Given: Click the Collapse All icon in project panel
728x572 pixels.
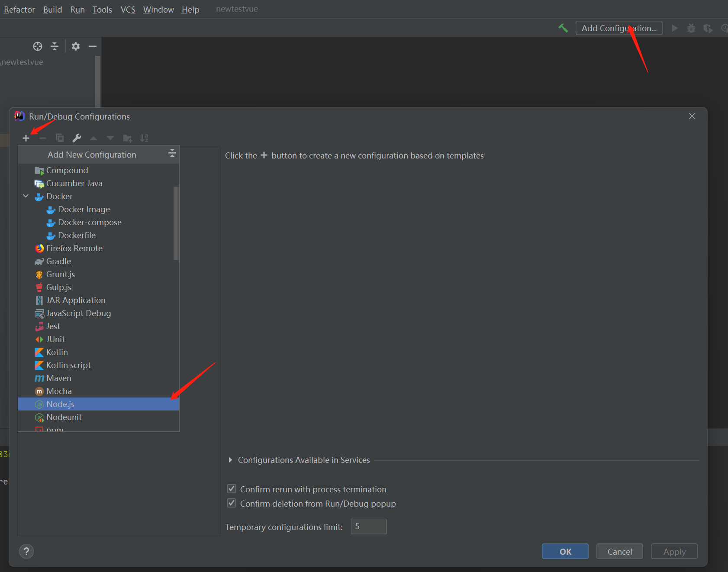Looking at the screenshot, I should coord(55,46).
